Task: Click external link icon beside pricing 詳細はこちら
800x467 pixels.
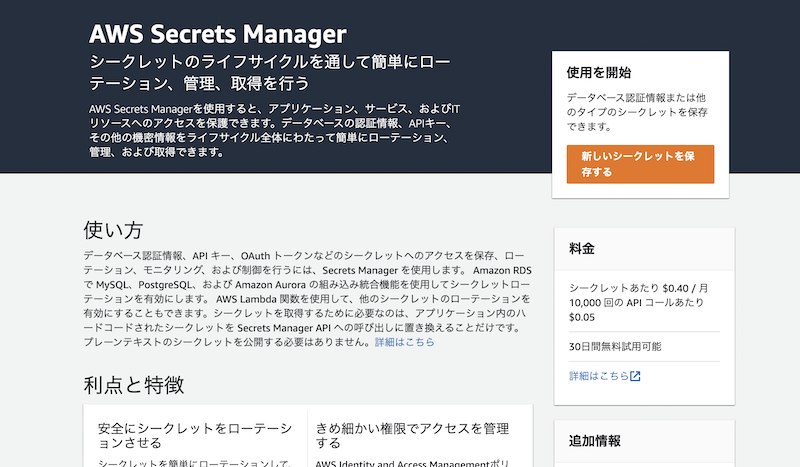Action: point(635,376)
